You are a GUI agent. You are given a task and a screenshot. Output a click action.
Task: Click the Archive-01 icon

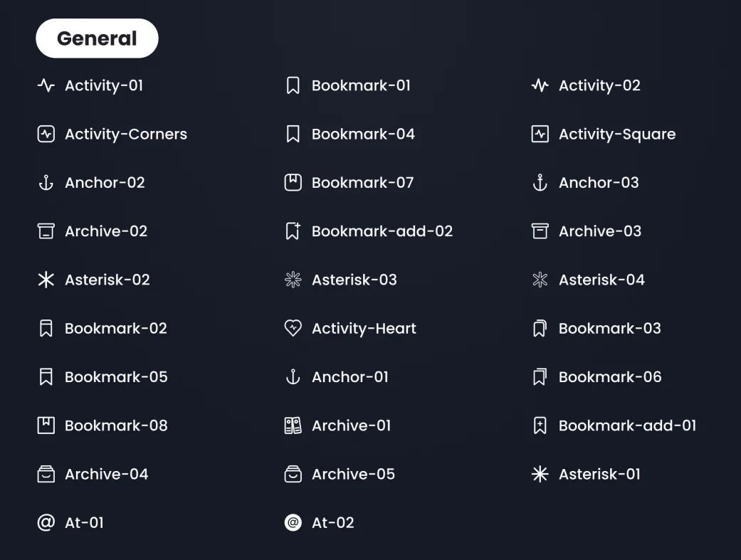pyautogui.click(x=293, y=426)
